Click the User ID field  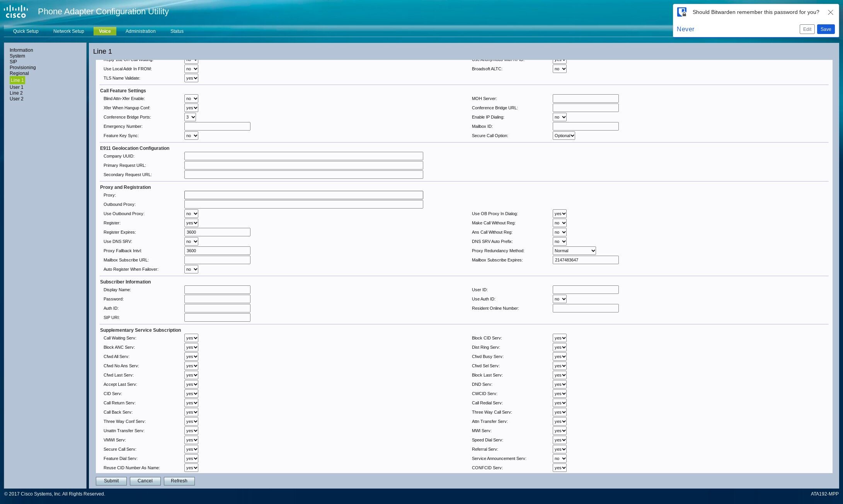point(586,290)
